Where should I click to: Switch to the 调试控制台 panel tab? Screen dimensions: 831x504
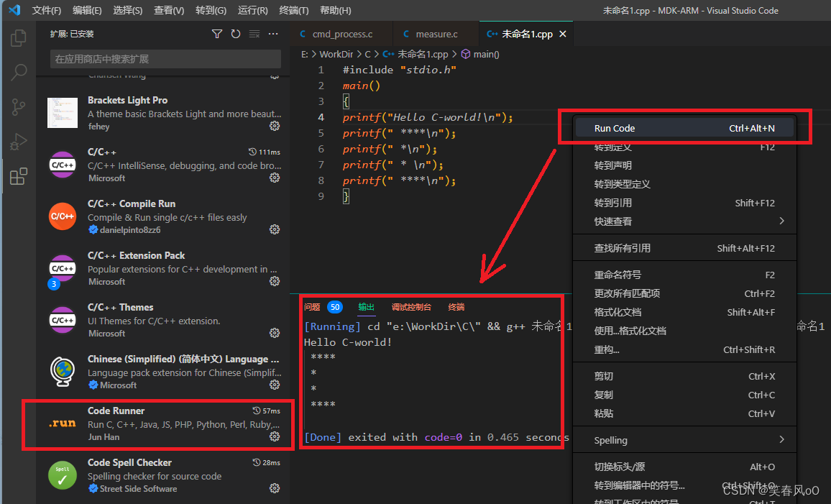411,307
